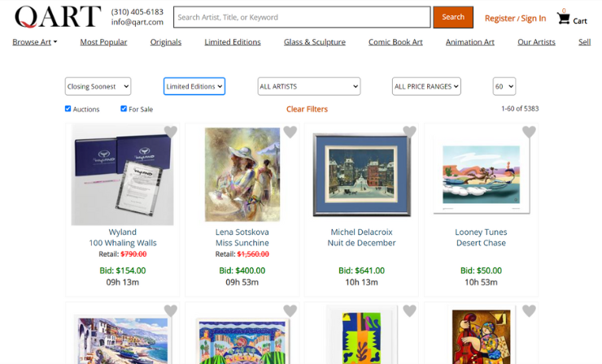
Task: Click Clear Filters link
Action: click(x=308, y=110)
